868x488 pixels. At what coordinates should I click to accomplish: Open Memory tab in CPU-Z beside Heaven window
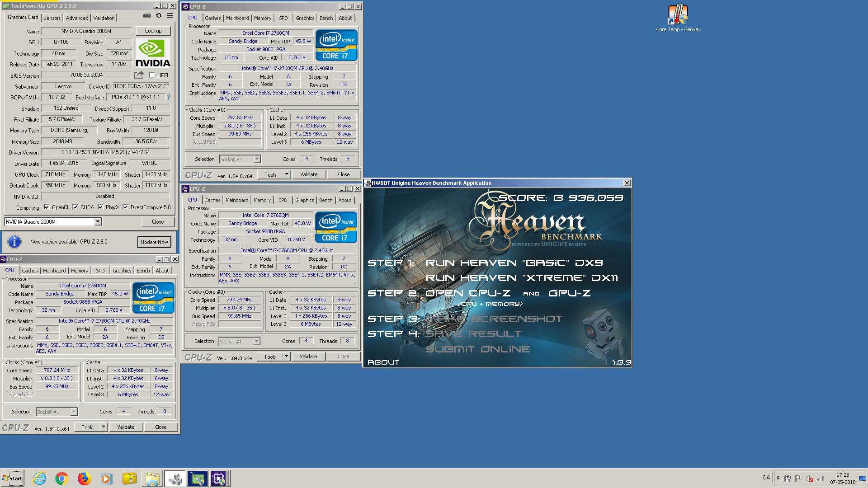(x=262, y=200)
